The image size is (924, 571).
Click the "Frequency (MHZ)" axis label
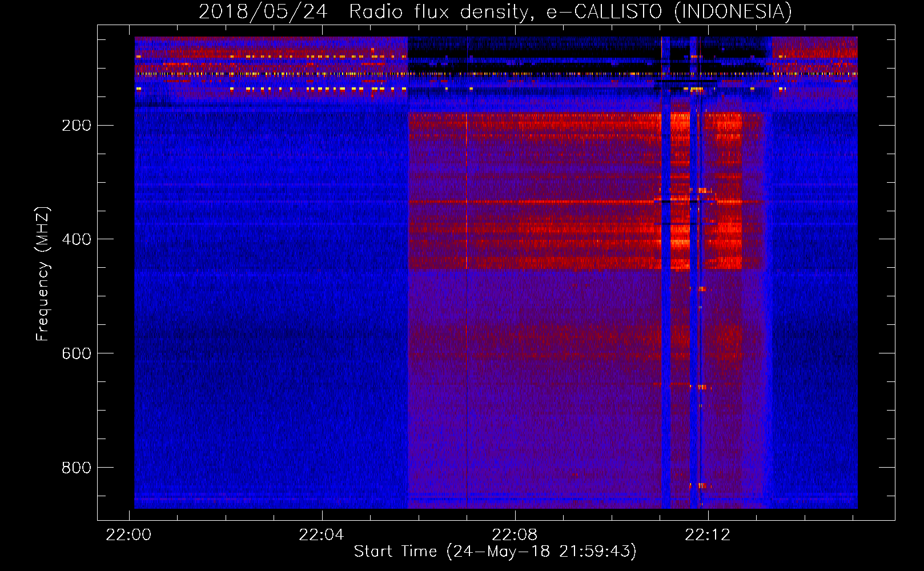click(43, 274)
